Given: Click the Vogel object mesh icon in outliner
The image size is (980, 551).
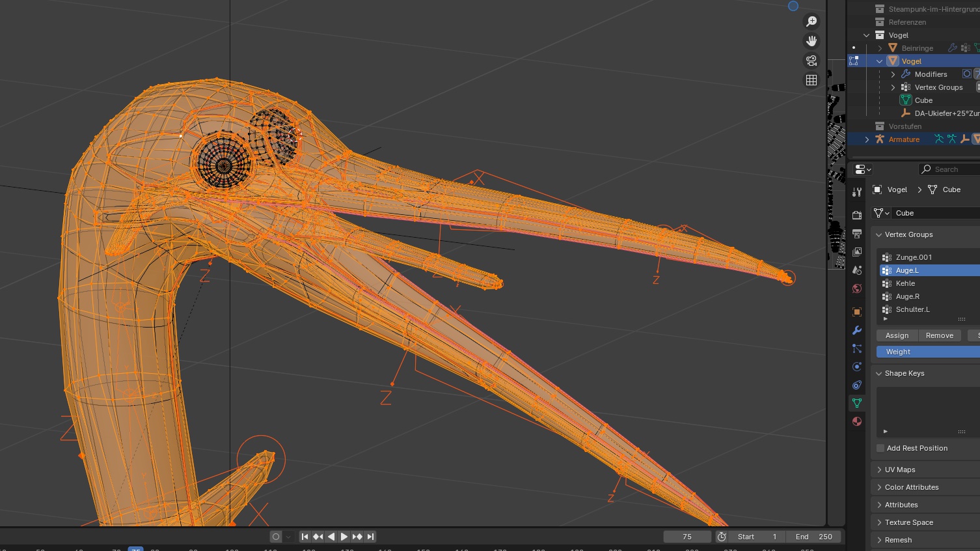Looking at the screenshot, I should [x=893, y=61].
